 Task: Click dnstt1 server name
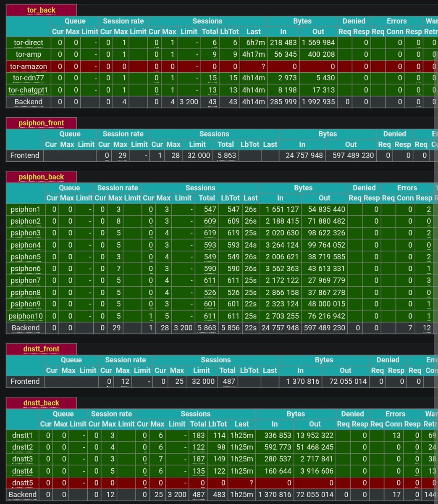(x=22, y=435)
